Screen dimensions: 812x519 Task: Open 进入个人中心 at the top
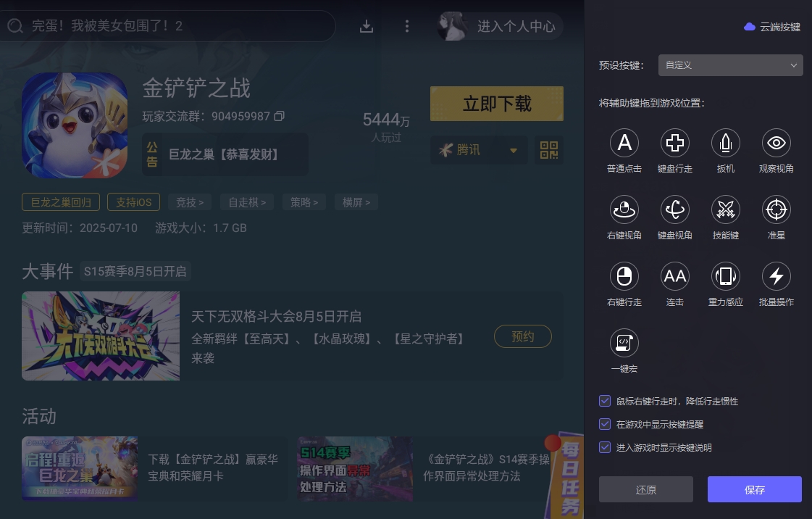(515, 26)
